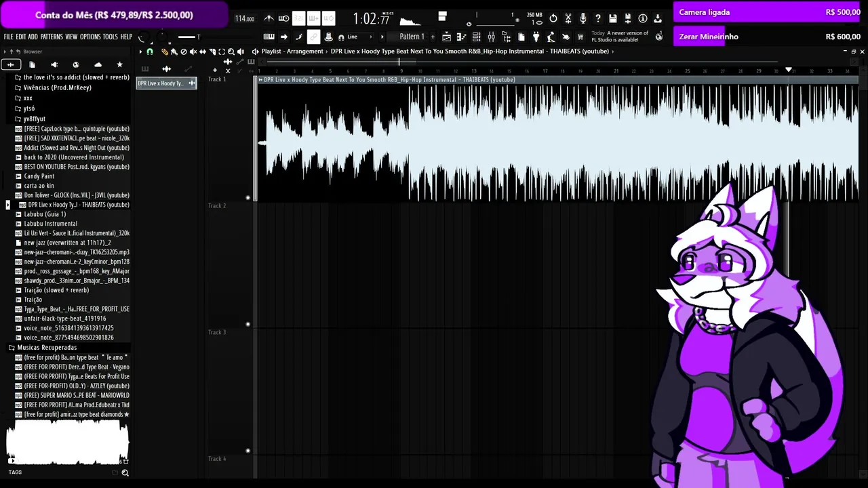868x488 pixels.
Task: Switch browser to the files tab icon
Action: tap(32, 64)
